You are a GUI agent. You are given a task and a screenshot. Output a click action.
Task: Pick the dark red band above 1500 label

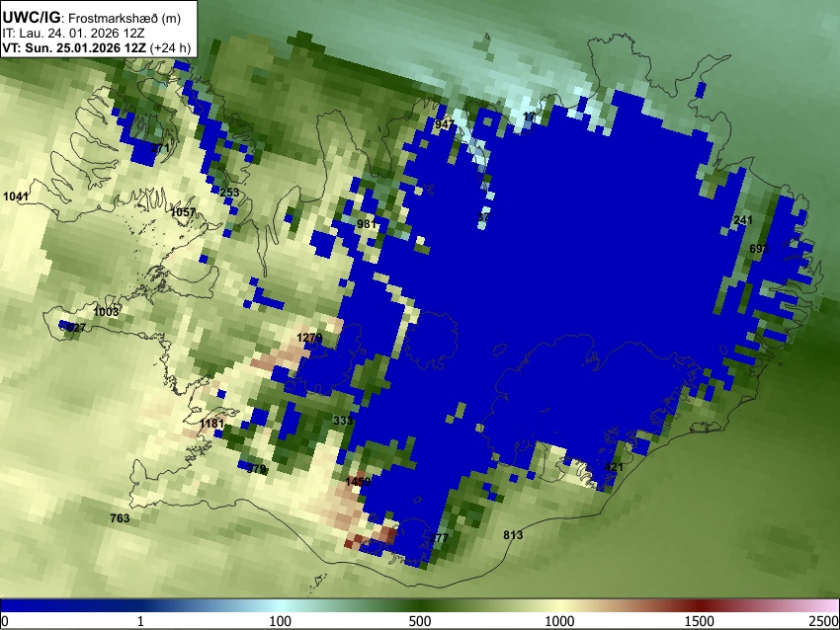700,605
